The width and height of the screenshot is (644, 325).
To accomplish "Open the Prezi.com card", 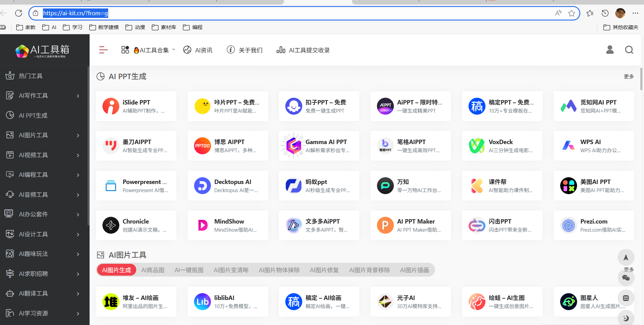I will (594, 225).
